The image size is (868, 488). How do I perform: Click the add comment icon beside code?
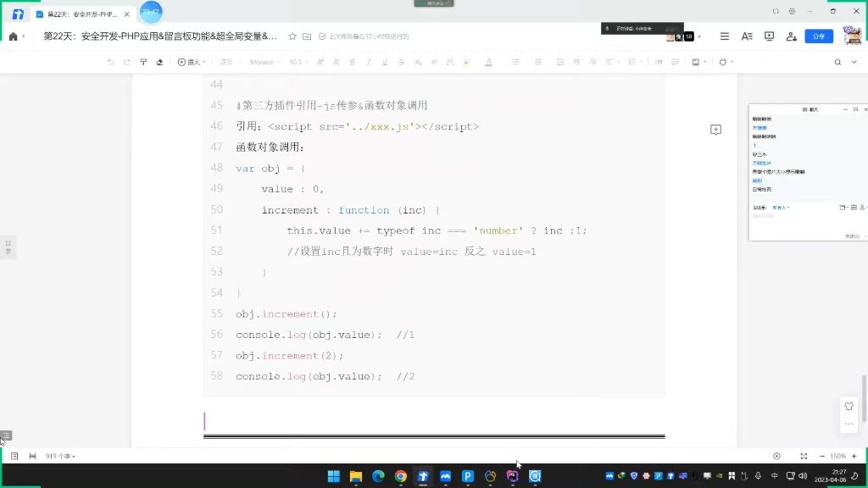coord(715,130)
